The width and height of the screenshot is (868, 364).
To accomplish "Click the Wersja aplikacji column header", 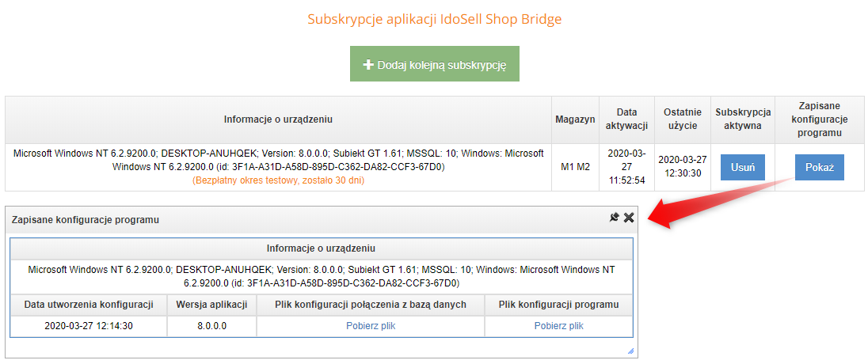I will pos(211,304).
